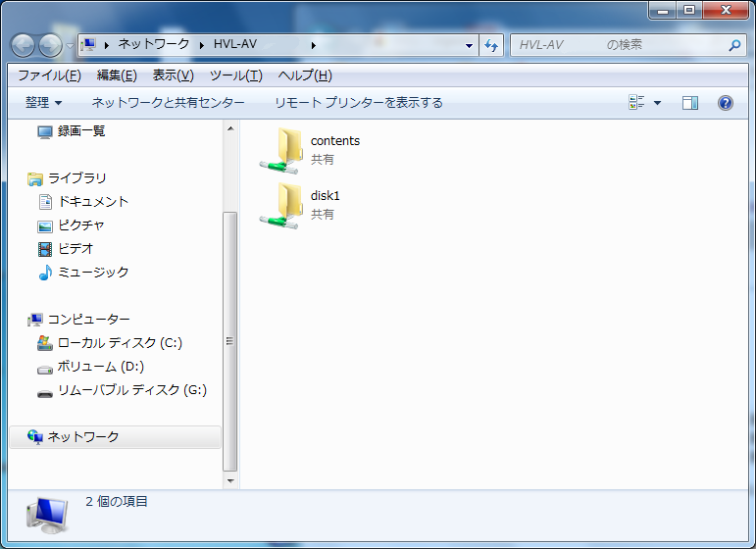The width and height of the screenshot is (756, 549).
Task: Click the 録画一覧 monitor icon
Action: 45,132
